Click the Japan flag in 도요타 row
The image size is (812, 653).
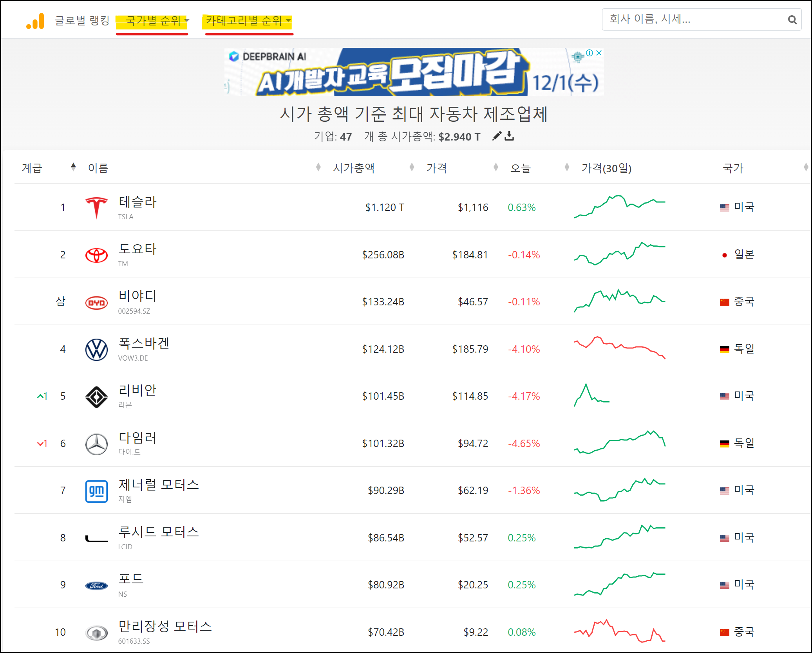(725, 255)
